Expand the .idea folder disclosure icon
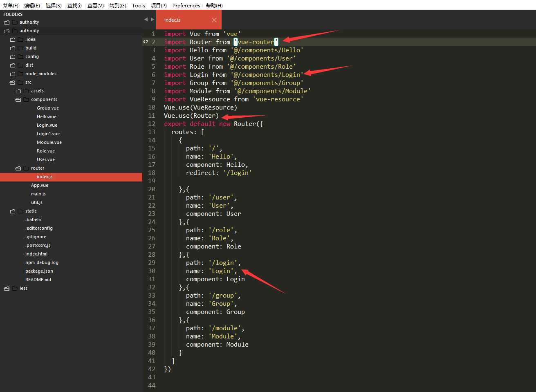536x392 pixels. [x=13, y=40]
